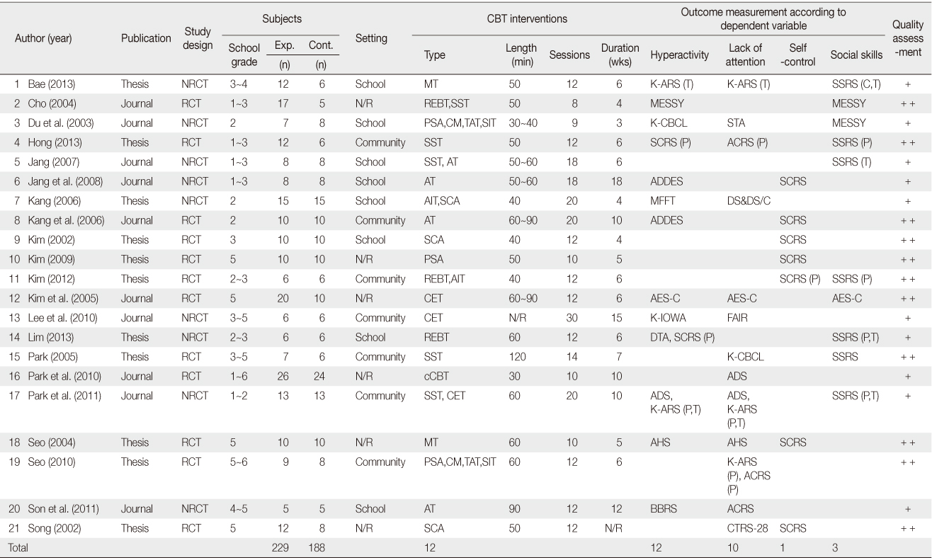Select the 'Self-control' subheader
The image size is (932, 560).
click(797, 55)
